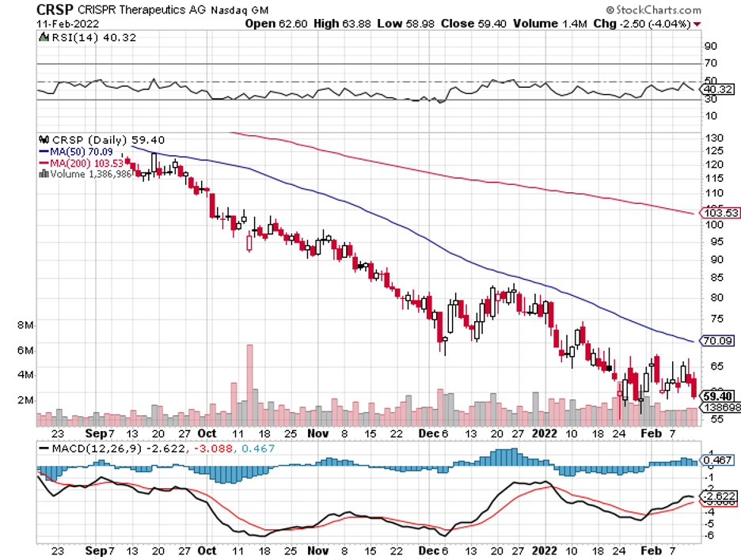Click the volume bar icon in legend
741x560 pixels.
[x=44, y=173]
